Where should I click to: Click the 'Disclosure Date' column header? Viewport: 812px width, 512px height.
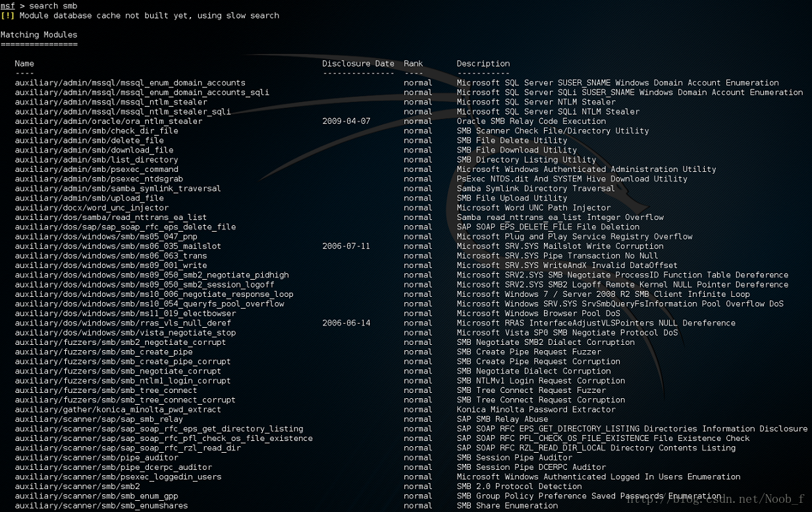pyautogui.click(x=358, y=64)
